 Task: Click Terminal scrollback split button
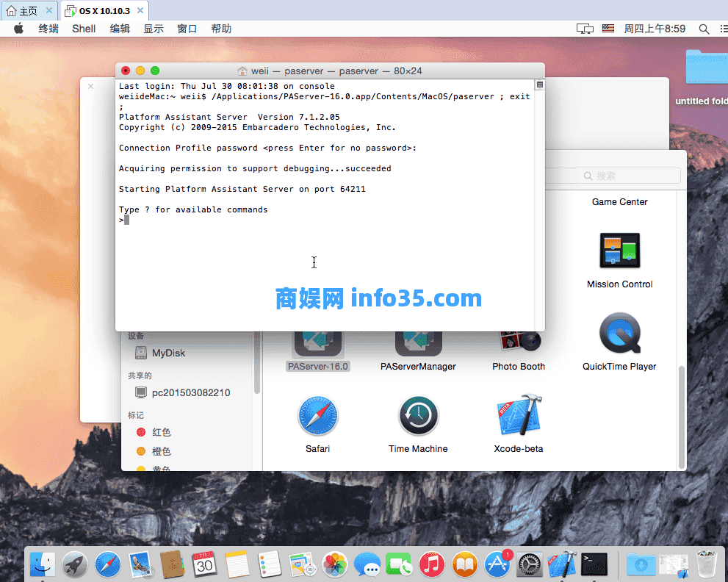point(539,85)
